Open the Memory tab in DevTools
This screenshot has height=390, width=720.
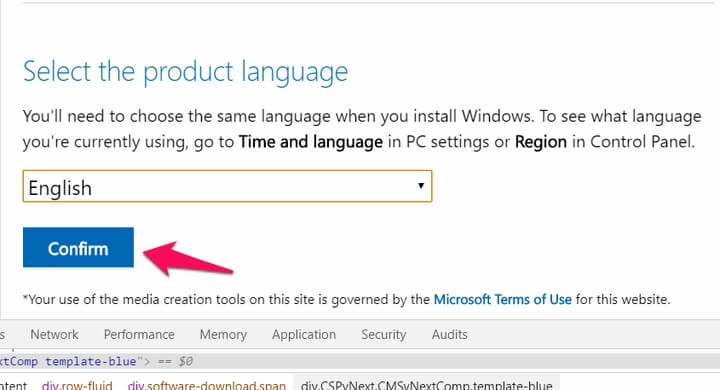pos(223,334)
